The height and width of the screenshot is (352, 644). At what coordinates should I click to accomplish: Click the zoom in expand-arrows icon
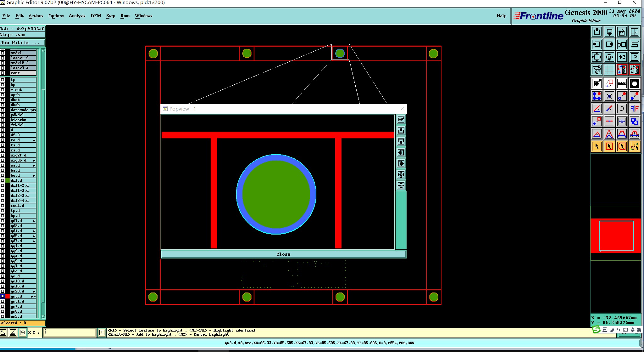tap(597, 57)
